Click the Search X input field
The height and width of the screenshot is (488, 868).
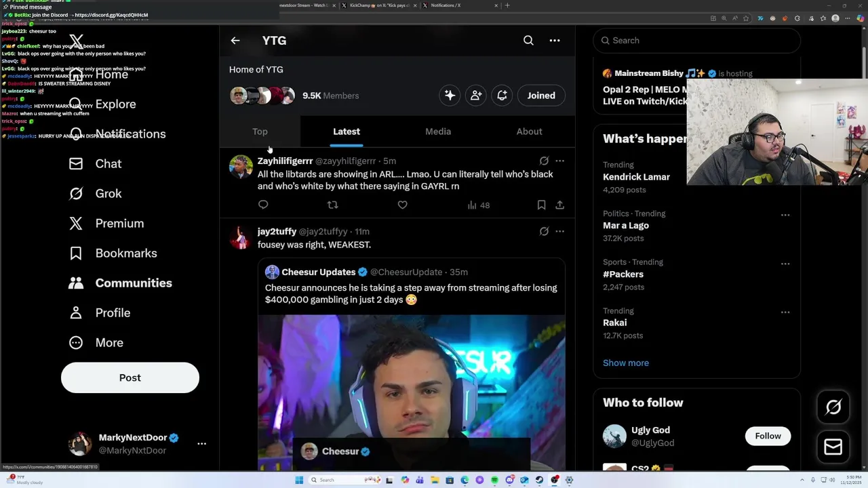696,41
